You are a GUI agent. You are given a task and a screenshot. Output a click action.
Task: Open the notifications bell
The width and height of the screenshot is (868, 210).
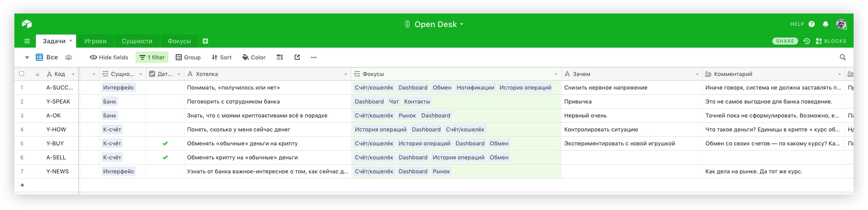(x=825, y=24)
